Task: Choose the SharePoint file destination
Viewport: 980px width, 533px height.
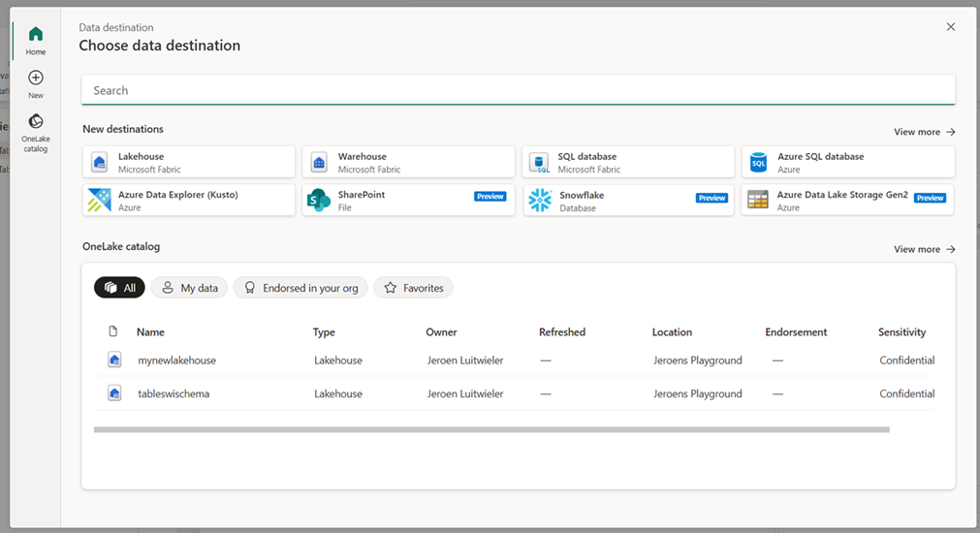Action: point(408,201)
